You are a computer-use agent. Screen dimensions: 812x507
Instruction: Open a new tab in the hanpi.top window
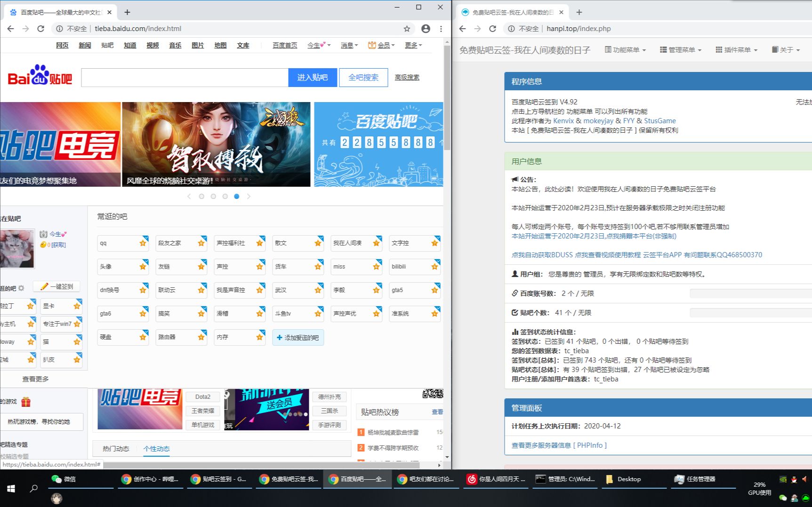(x=579, y=12)
